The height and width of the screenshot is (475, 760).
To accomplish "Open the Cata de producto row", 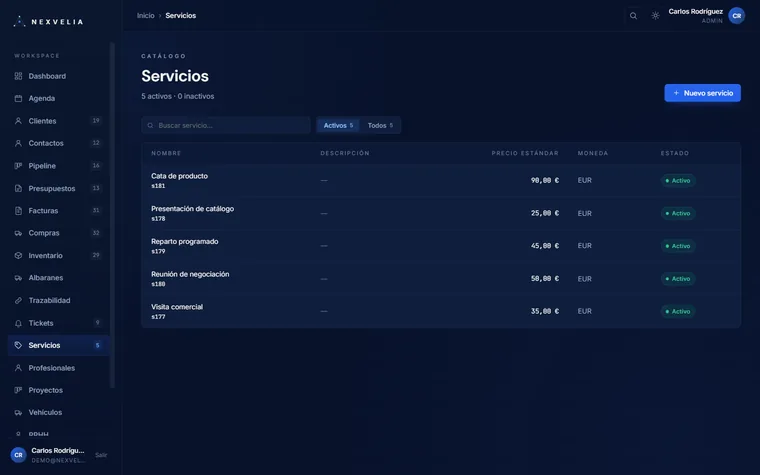I will [x=441, y=180].
